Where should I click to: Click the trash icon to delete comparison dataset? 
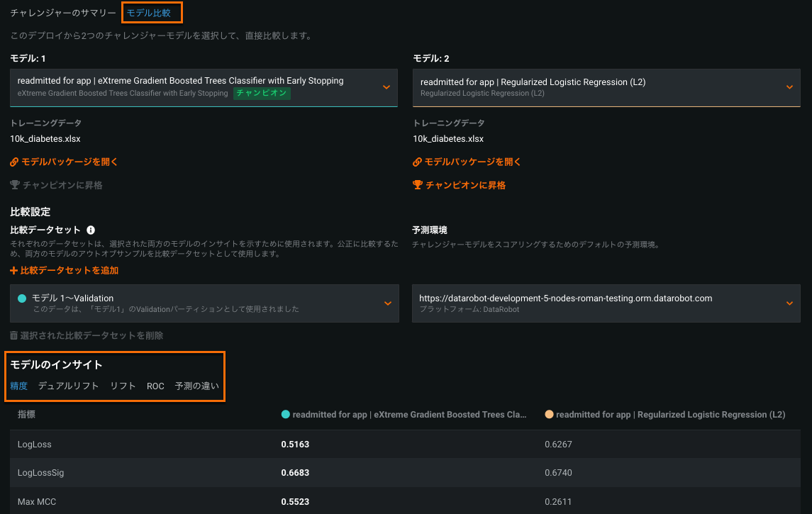tap(14, 335)
